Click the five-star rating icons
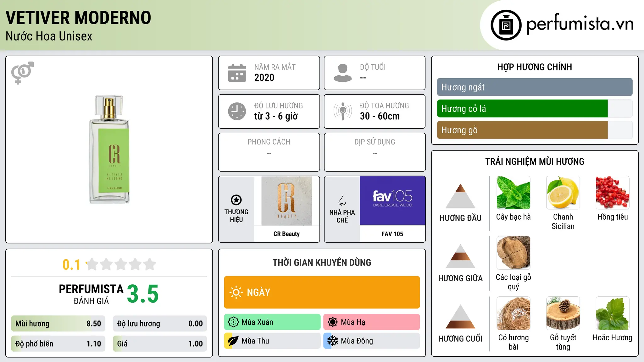644x362 pixels. (x=121, y=264)
